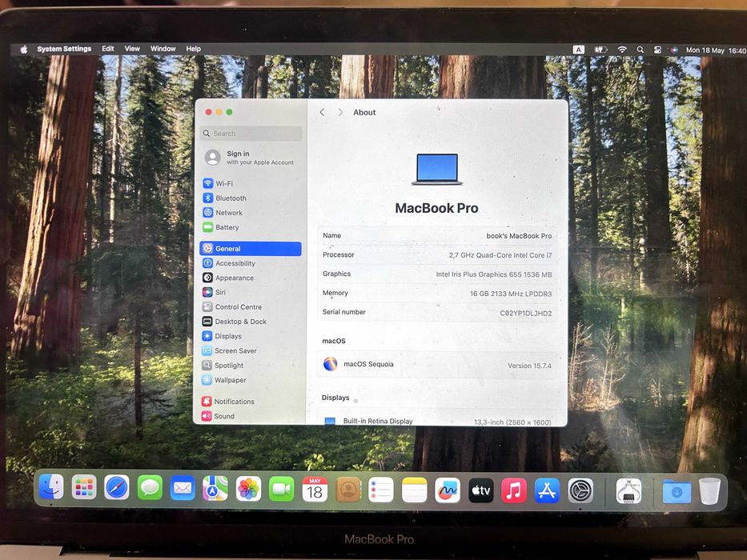Open the View menu

click(132, 49)
